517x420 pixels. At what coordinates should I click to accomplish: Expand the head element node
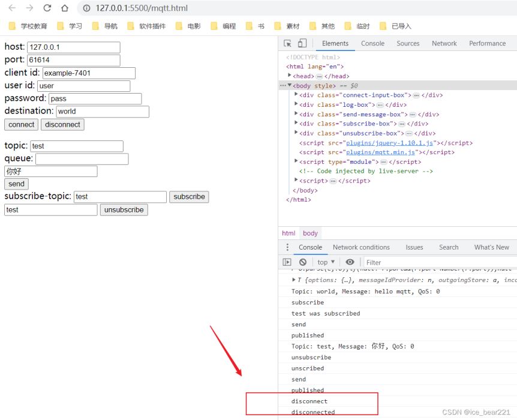pos(290,76)
